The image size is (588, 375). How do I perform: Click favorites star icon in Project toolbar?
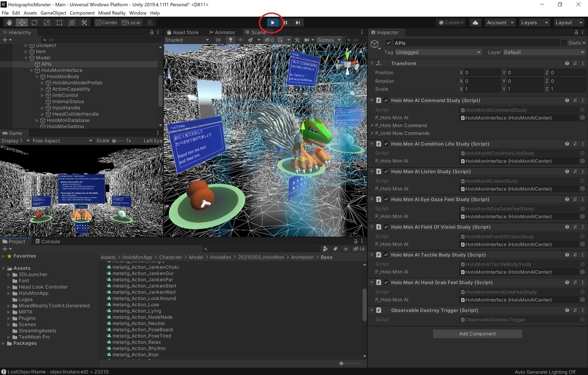345,249
